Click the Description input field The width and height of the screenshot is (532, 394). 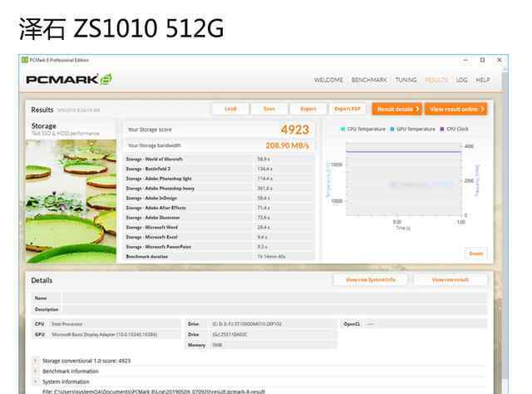pos(274,309)
